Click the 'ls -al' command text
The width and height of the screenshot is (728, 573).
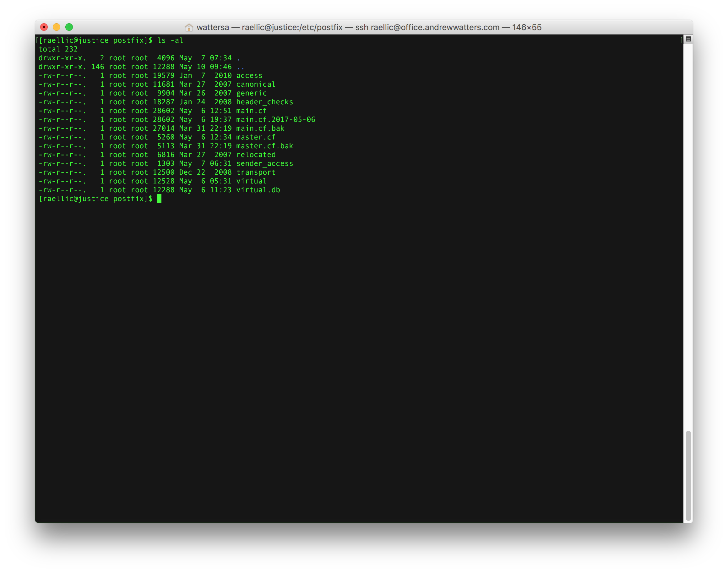(x=170, y=40)
